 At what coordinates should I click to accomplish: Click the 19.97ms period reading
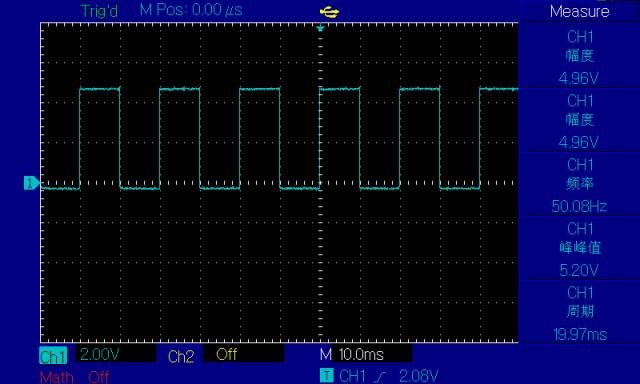(x=580, y=334)
